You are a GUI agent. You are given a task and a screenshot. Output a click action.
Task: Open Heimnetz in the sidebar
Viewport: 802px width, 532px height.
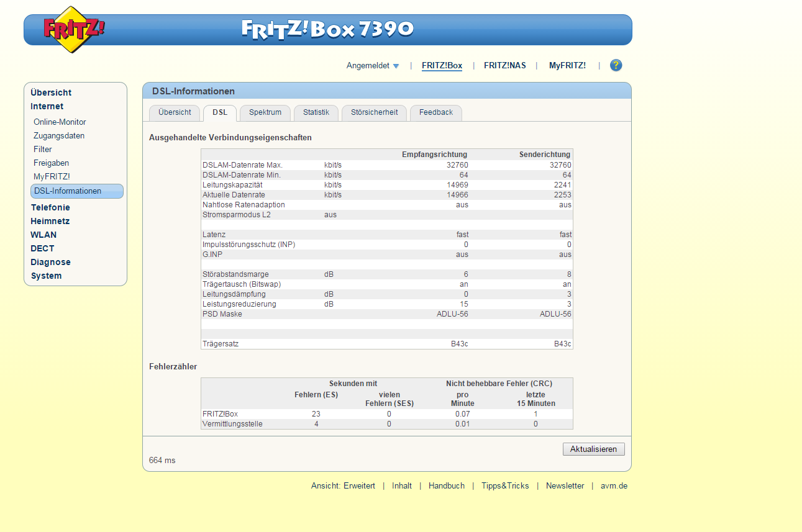point(50,221)
